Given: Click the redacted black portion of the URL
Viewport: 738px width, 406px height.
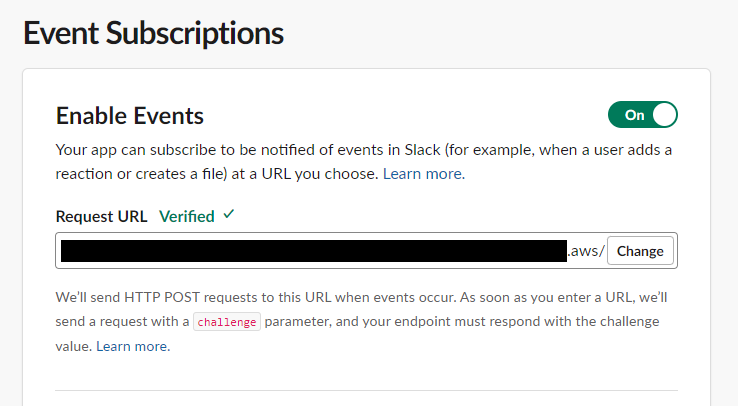Looking at the screenshot, I should [x=314, y=251].
